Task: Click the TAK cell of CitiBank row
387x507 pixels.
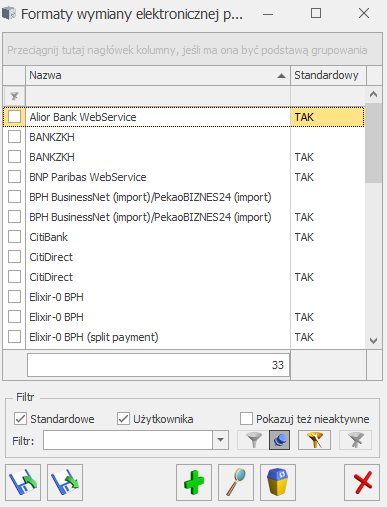Action: pyautogui.click(x=327, y=237)
